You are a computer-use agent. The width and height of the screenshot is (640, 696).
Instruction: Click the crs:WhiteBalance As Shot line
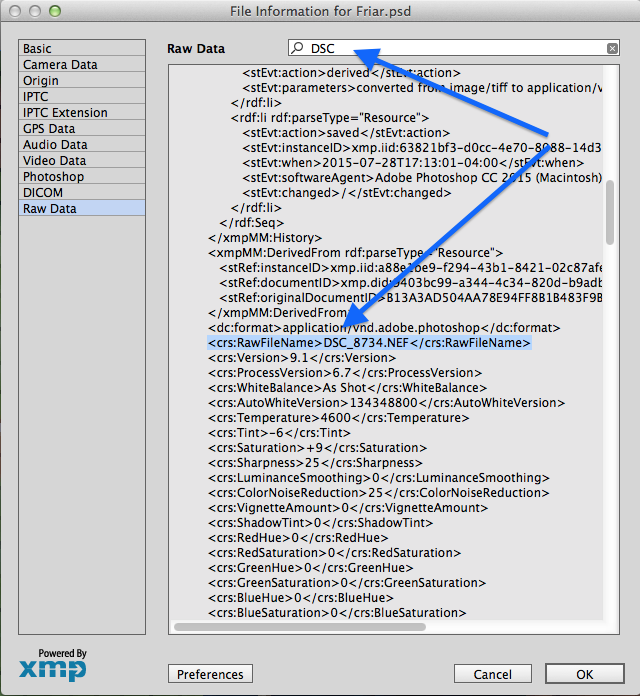point(348,388)
